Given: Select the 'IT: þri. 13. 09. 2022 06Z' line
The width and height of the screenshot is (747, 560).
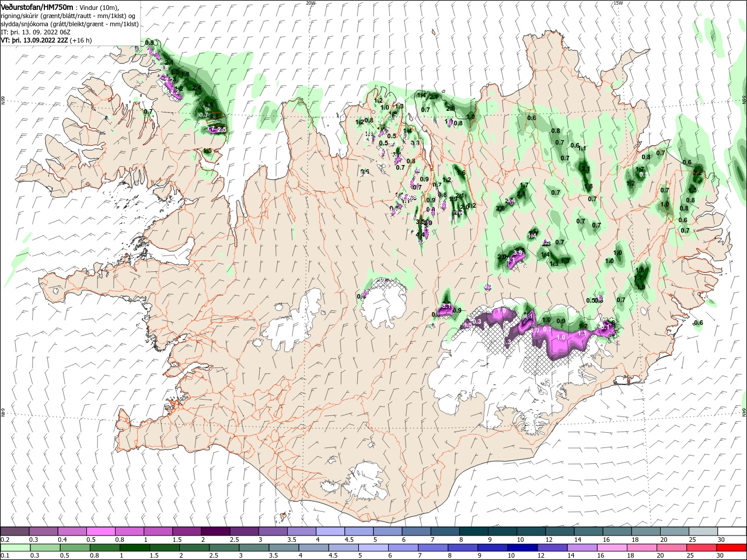Looking at the screenshot, I should click(36, 32).
